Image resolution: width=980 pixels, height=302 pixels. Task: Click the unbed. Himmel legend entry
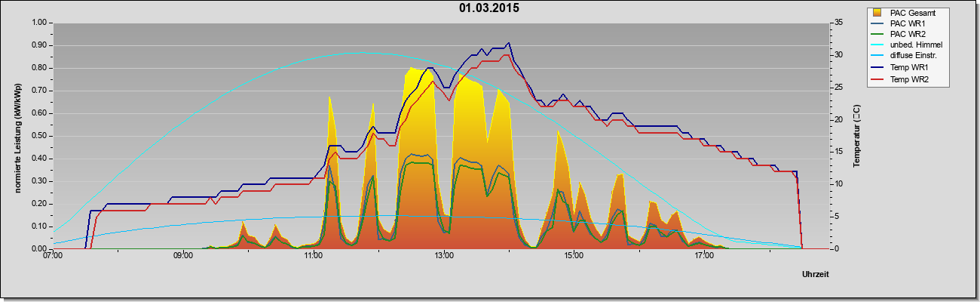click(908, 45)
